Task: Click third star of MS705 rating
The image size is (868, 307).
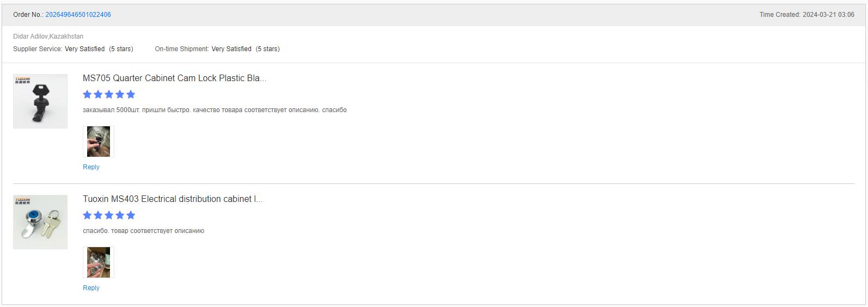Action: pos(109,94)
